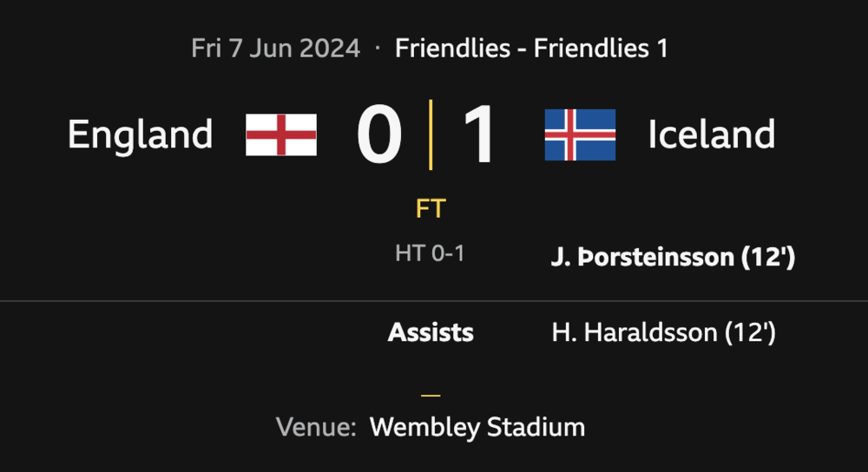
Task: Select the England team name
Action: click(141, 134)
